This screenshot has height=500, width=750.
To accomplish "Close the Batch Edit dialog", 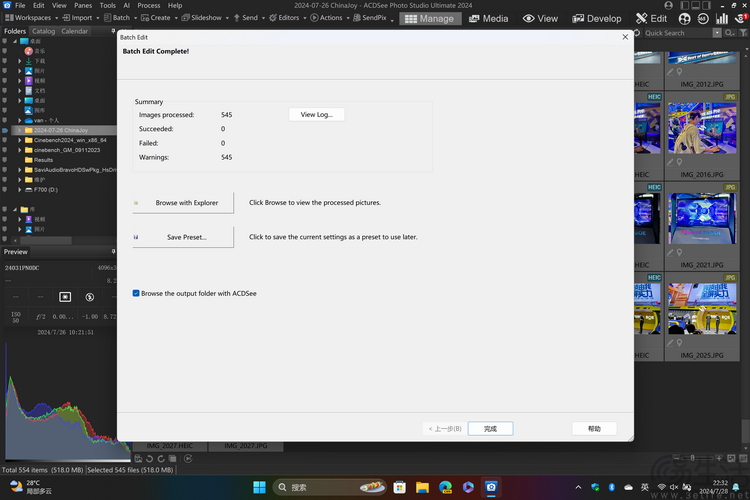I will [625, 37].
